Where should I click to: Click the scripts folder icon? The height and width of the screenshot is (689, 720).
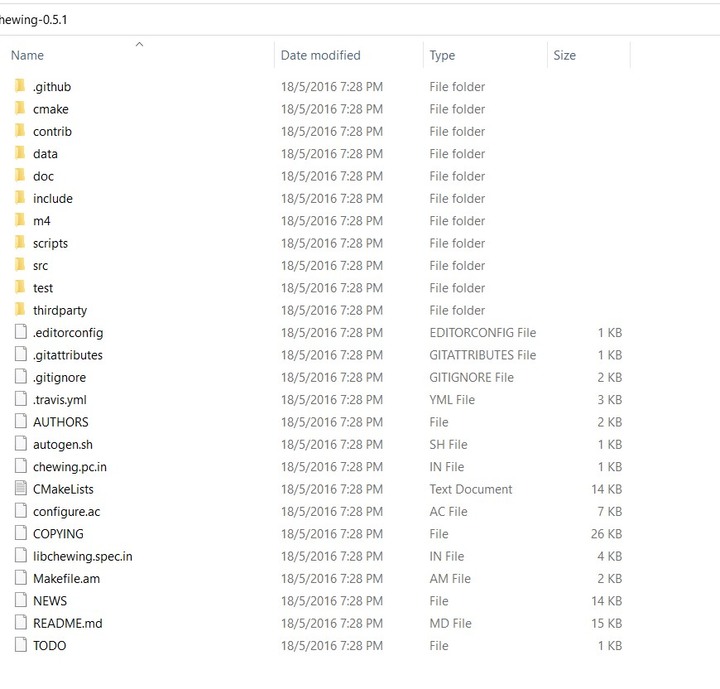(x=20, y=243)
